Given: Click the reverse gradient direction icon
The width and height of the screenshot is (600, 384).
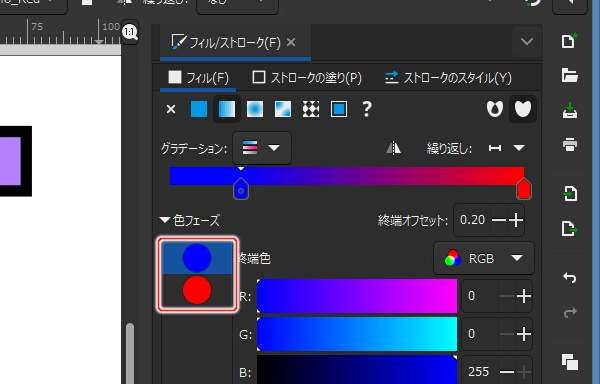Looking at the screenshot, I should tap(393, 148).
